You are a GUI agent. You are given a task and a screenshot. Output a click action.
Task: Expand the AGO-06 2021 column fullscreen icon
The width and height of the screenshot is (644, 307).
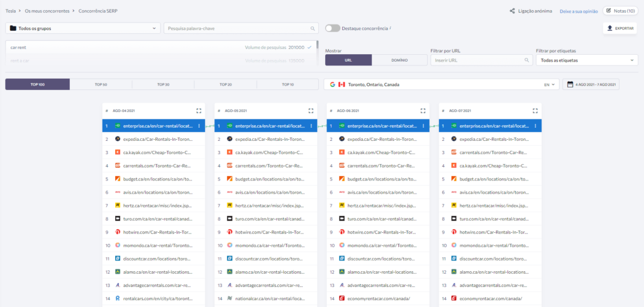[423, 111]
